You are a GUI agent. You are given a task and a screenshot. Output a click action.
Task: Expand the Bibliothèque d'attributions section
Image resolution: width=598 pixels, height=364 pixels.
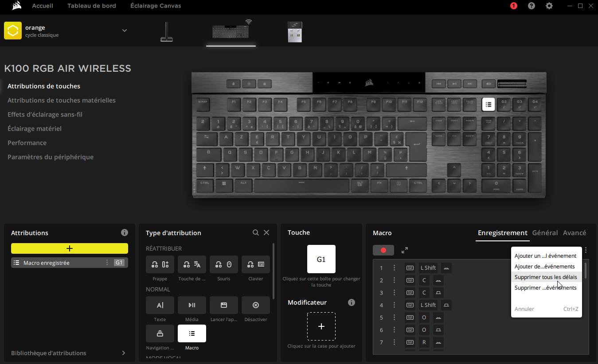tap(123, 353)
